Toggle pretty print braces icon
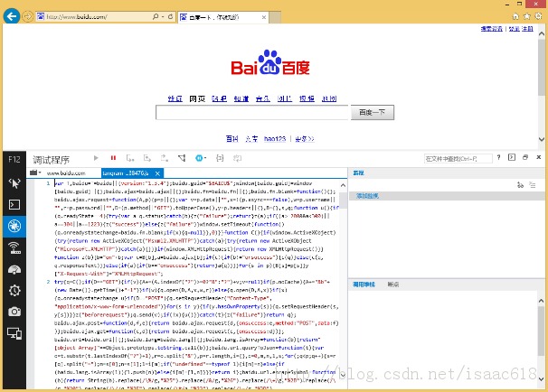The height and width of the screenshot is (392, 548). [x=220, y=158]
